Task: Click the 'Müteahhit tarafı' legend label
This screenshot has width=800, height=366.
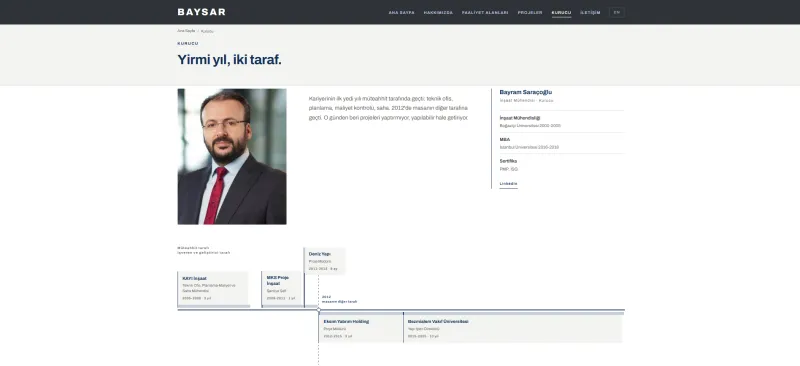Action: tap(193, 248)
